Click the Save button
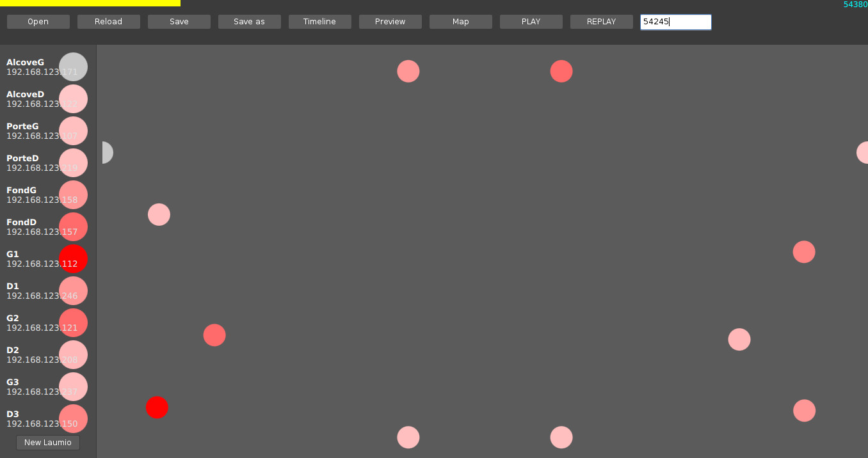Screen dimensions: 868x458 (179, 22)
